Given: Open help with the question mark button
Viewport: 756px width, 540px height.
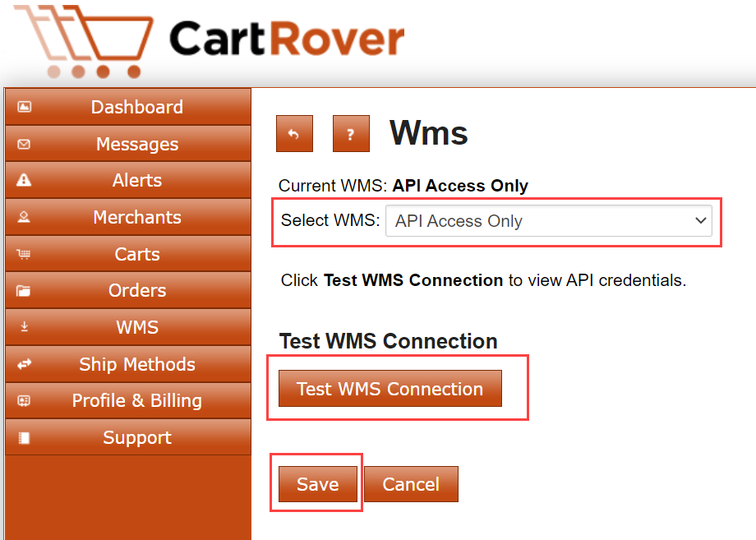Looking at the screenshot, I should point(351,133).
